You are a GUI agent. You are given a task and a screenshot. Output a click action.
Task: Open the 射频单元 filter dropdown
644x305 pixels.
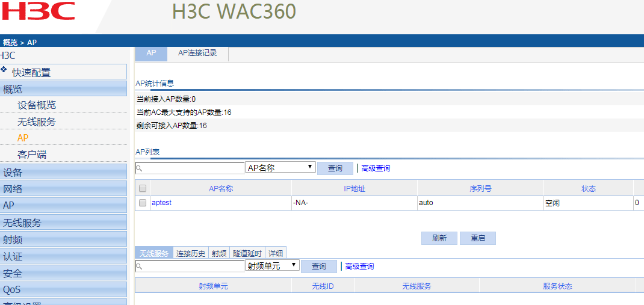point(272,265)
